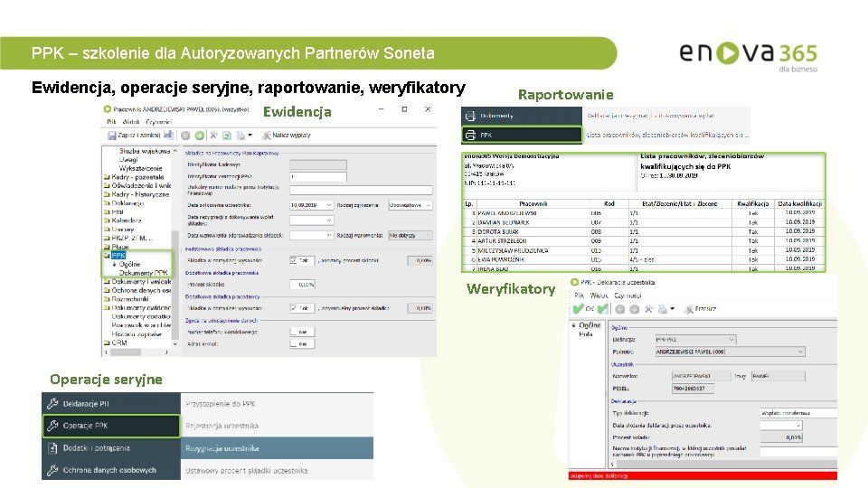Select Operacje PPK in operations menu
868x488 pixels.
click(x=111, y=426)
